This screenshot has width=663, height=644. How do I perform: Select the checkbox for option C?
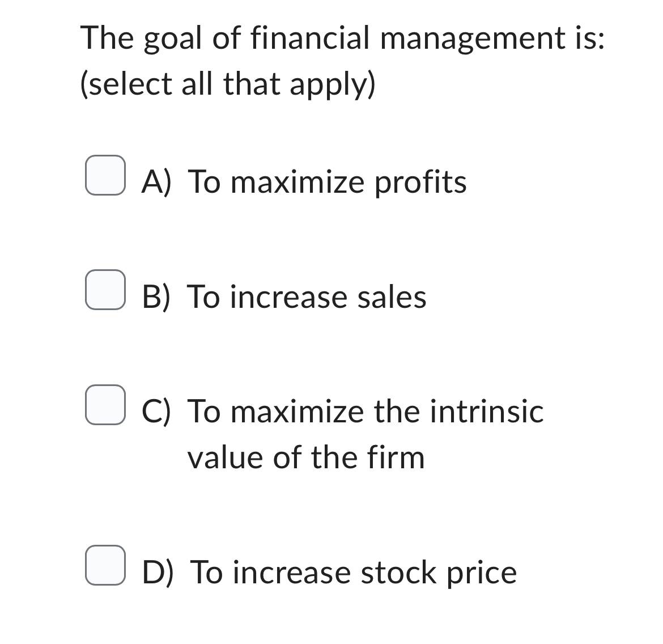pos(105,405)
